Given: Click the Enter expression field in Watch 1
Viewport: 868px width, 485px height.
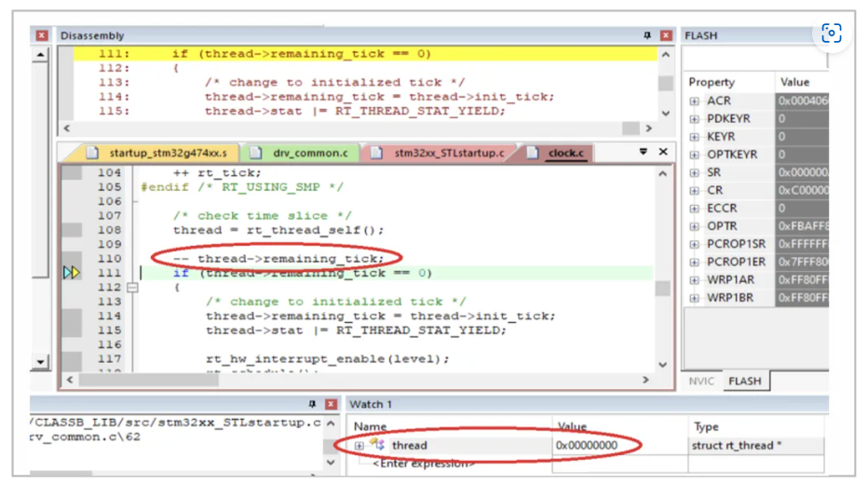Looking at the screenshot, I should click(424, 464).
